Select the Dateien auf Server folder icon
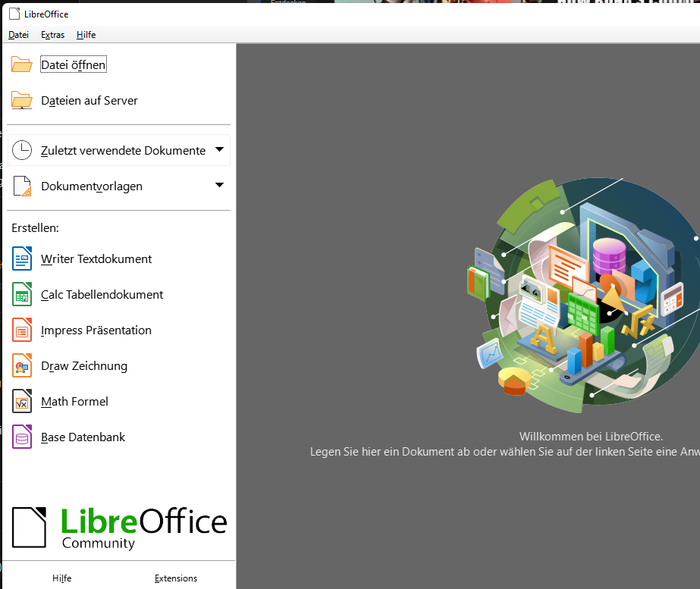The height and width of the screenshot is (589, 700). [x=21, y=99]
